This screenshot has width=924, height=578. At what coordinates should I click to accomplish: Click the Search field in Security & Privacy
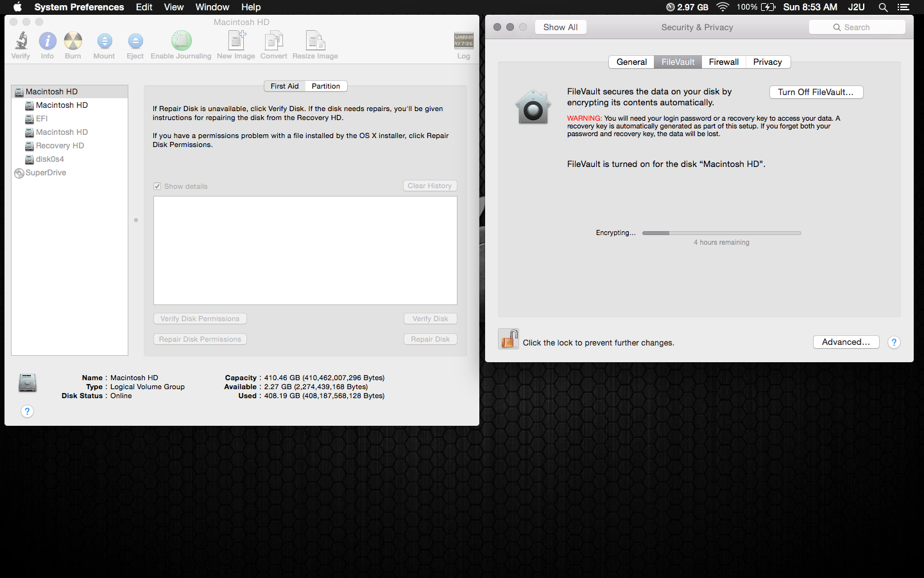pyautogui.click(x=857, y=27)
